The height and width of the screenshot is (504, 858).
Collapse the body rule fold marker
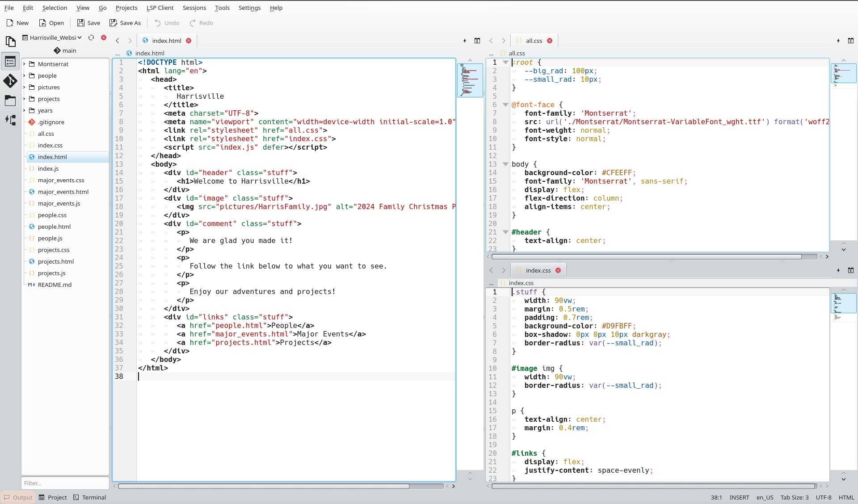click(505, 164)
